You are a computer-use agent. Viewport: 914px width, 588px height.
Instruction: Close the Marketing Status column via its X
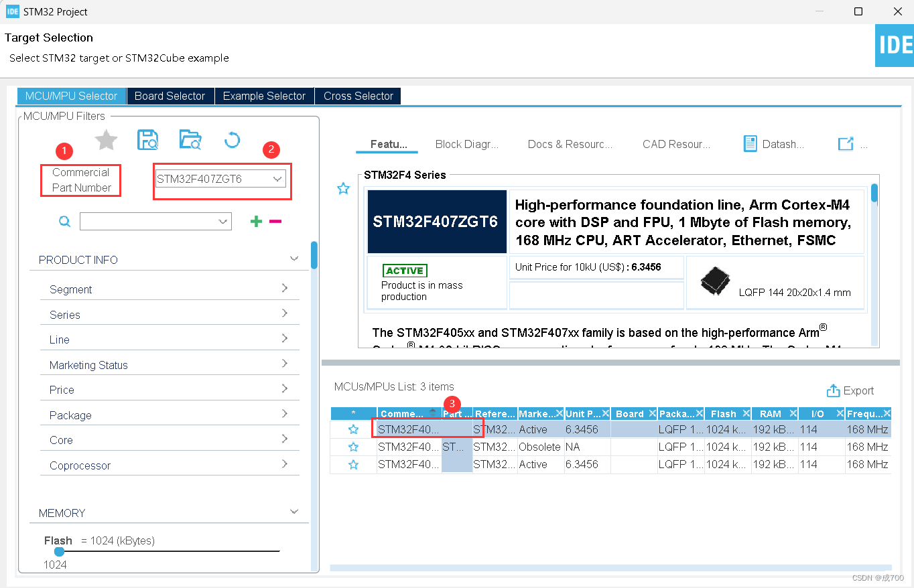point(560,414)
